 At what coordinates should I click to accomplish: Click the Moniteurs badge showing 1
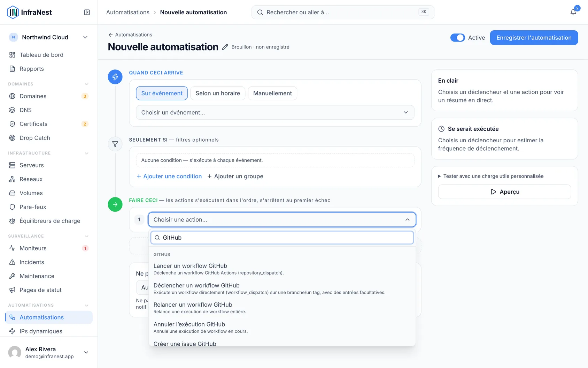point(85,248)
